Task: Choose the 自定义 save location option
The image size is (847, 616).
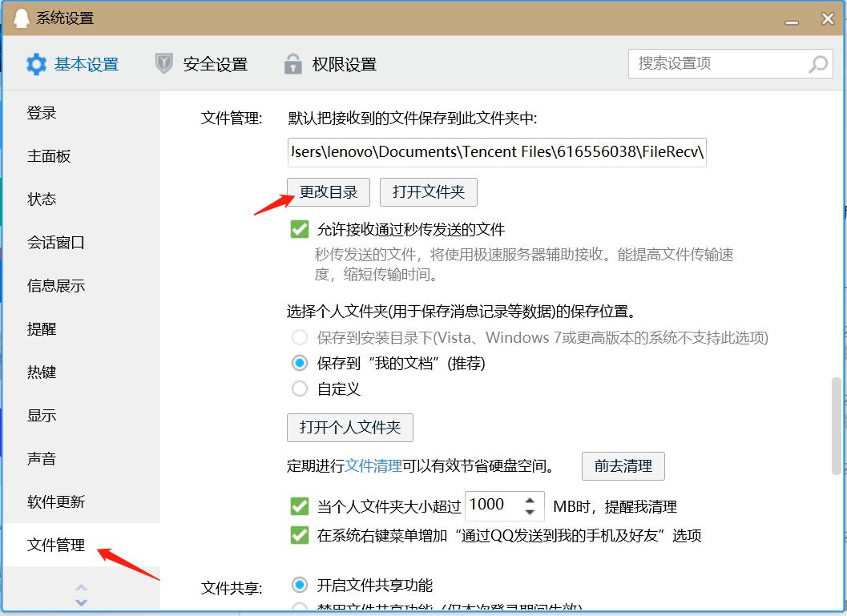Action: tap(299, 389)
